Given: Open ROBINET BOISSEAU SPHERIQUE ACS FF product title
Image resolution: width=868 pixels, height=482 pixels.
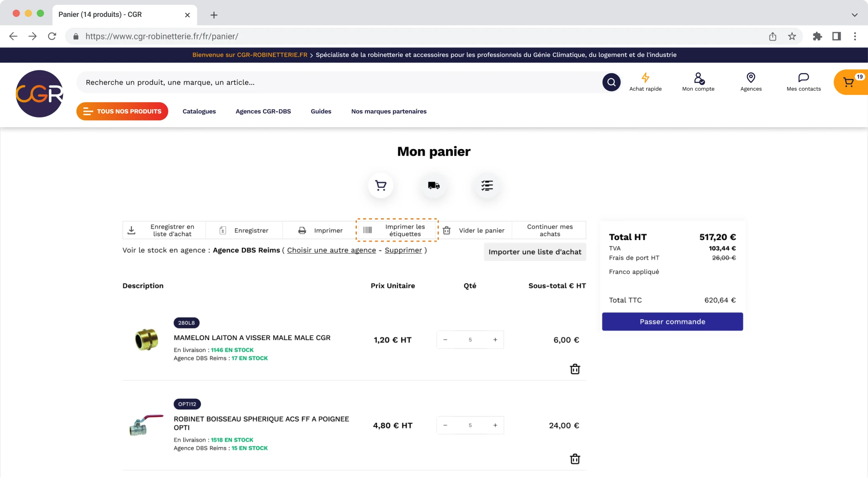Looking at the screenshot, I should pyautogui.click(x=261, y=423).
